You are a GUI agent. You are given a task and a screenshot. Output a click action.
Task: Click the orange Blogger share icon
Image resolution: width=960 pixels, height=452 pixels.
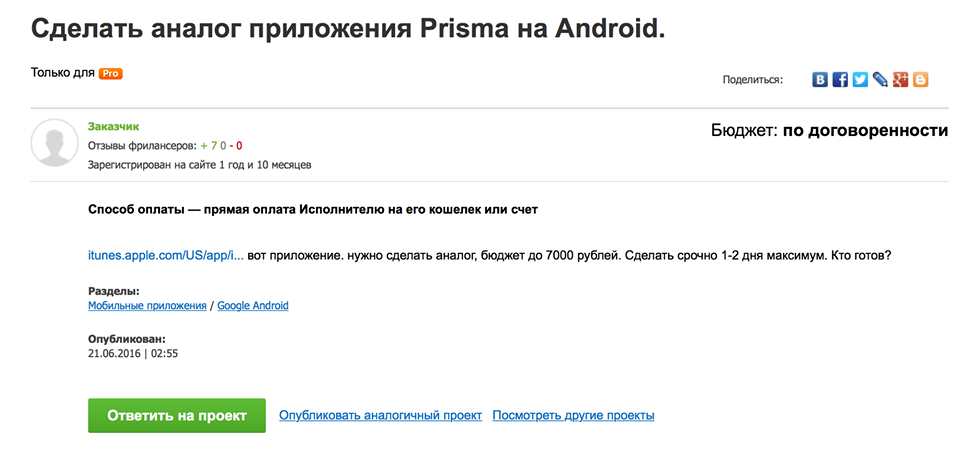[920, 79]
